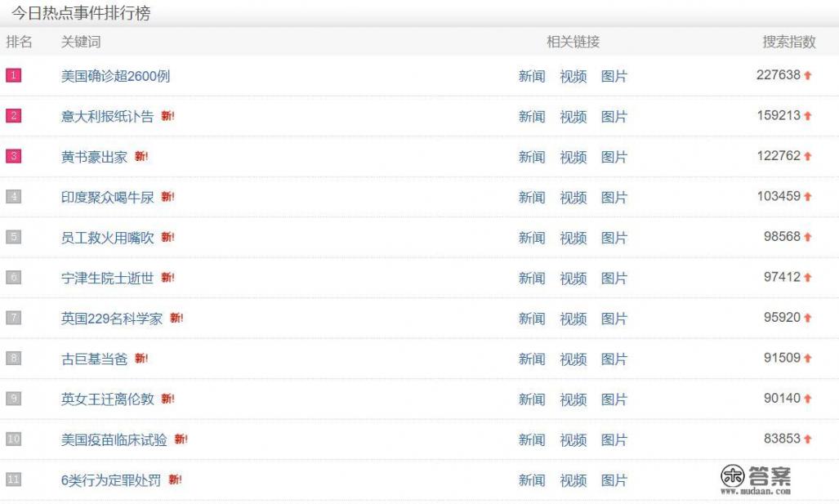Click the rank 1 badge icon
Image resolution: width=839 pixels, height=504 pixels.
(x=13, y=75)
